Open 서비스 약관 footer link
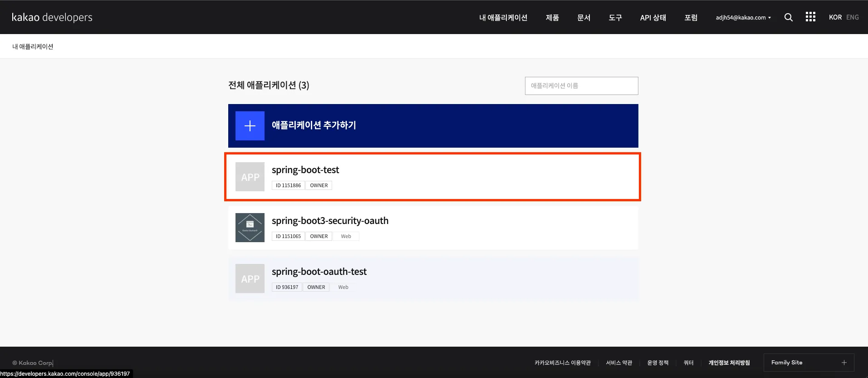Image resolution: width=868 pixels, height=378 pixels. click(619, 363)
